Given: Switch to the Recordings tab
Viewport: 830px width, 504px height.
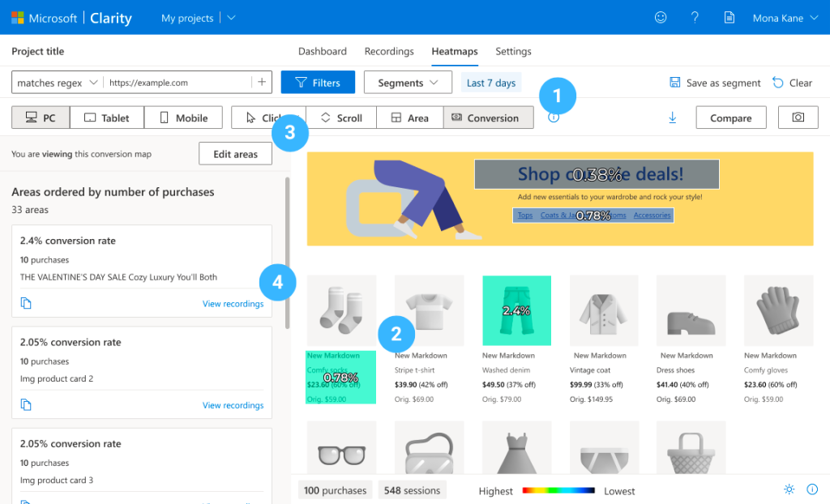Looking at the screenshot, I should click(389, 50).
